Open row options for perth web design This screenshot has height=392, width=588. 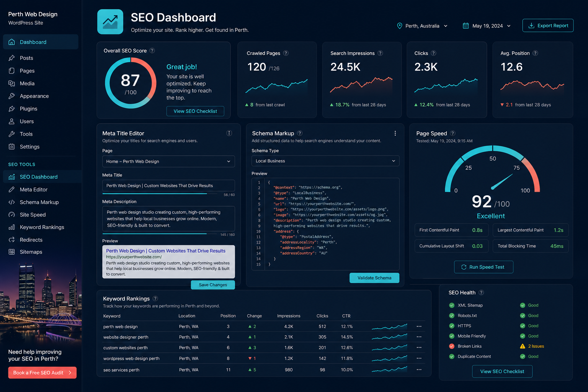coord(419,327)
